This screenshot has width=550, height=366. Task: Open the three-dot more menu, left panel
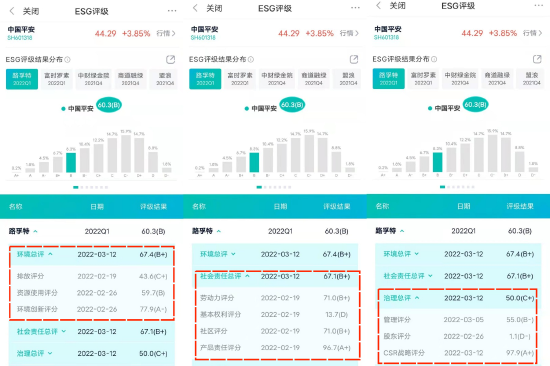[172, 11]
